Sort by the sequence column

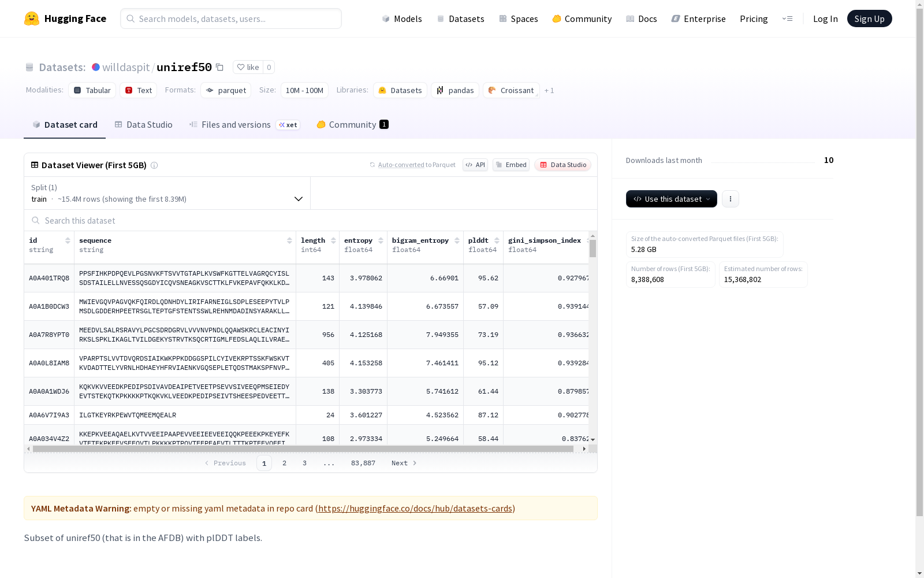click(x=289, y=240)
